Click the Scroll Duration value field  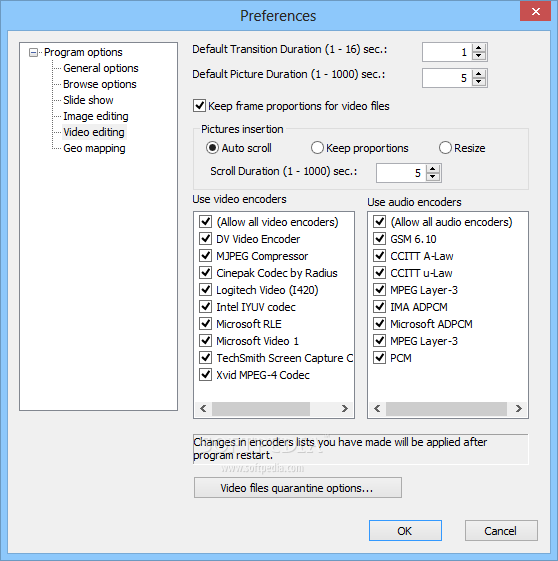[401, 173]
